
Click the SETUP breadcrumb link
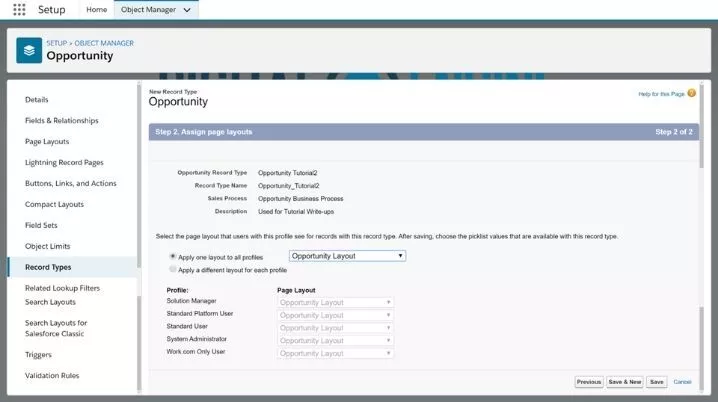point(56,43)
